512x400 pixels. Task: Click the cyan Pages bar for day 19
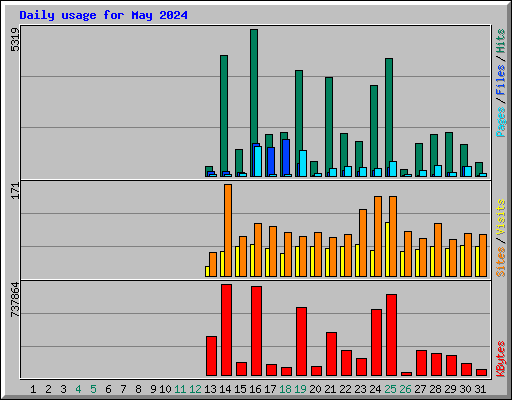[303, 163]
